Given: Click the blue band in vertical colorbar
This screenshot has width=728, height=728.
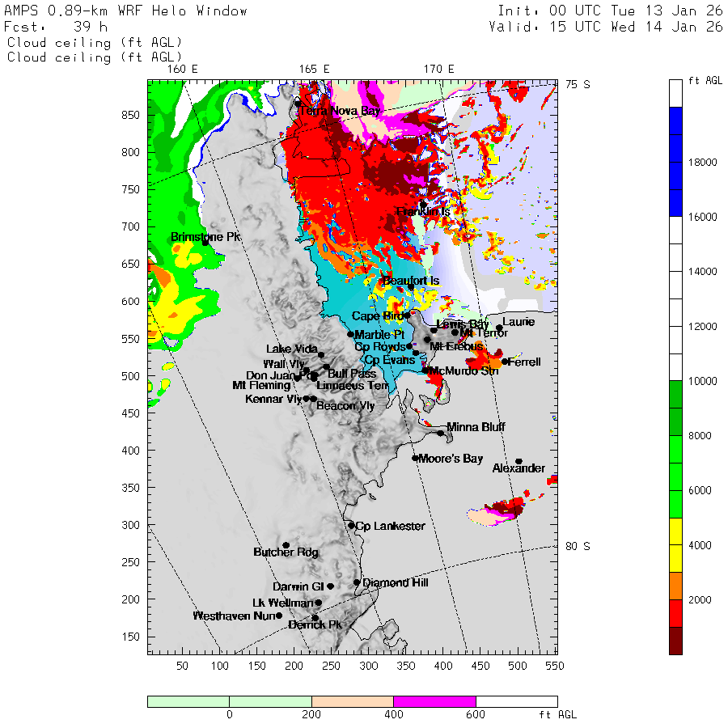Looking at the screenshot, I should coord(675,162).
